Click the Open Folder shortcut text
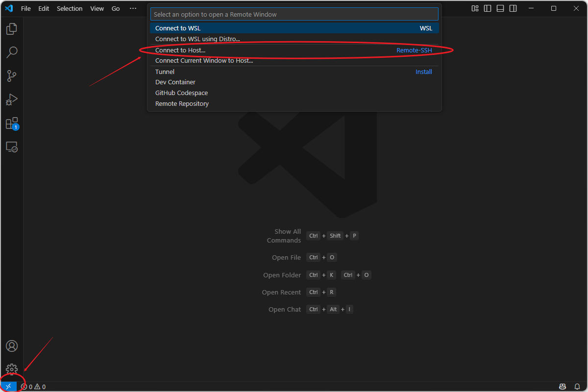This screenshot has width=588, height=392. pos(282,275)
